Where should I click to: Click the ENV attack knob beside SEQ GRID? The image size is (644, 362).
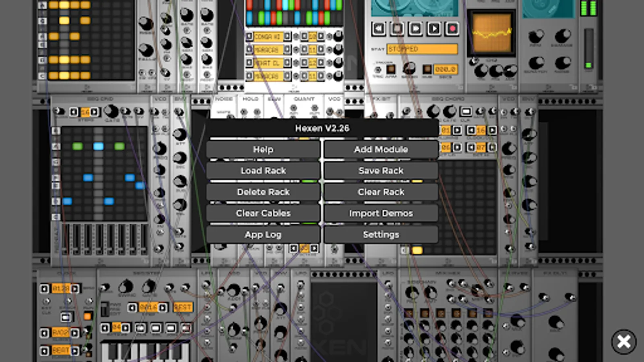pos(180,134)
